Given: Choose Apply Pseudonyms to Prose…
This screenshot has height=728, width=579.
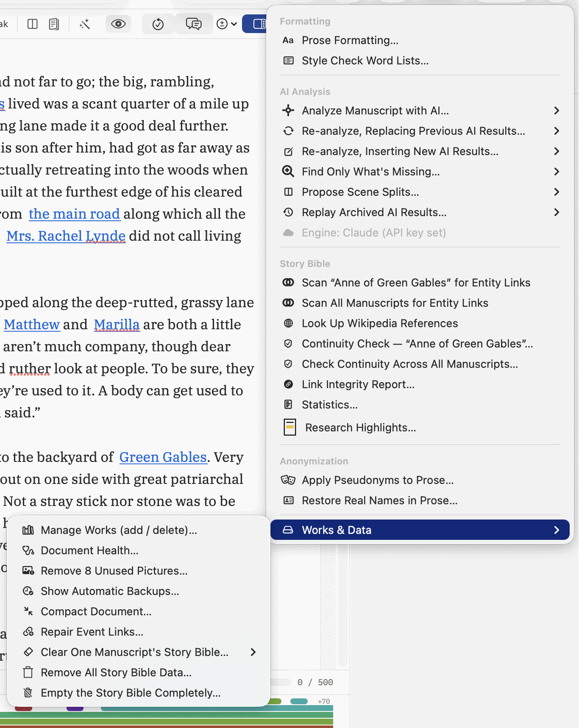Looking at the screenshot, I should coord(420,480).
